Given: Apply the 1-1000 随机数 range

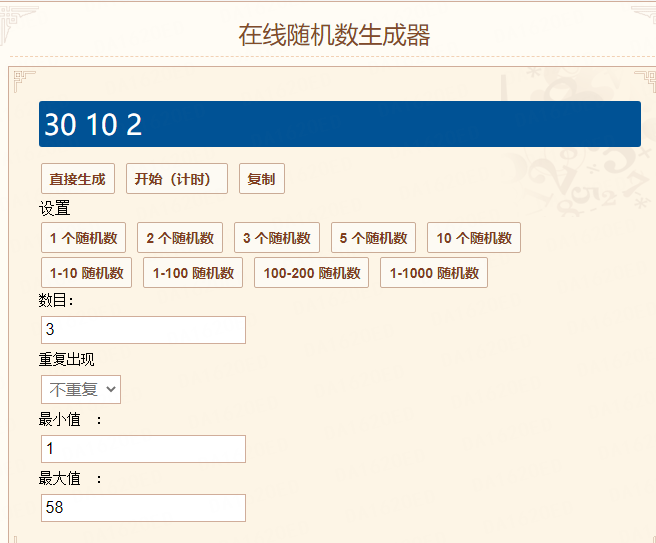Looking at the screenshot, I should [434, 273].
